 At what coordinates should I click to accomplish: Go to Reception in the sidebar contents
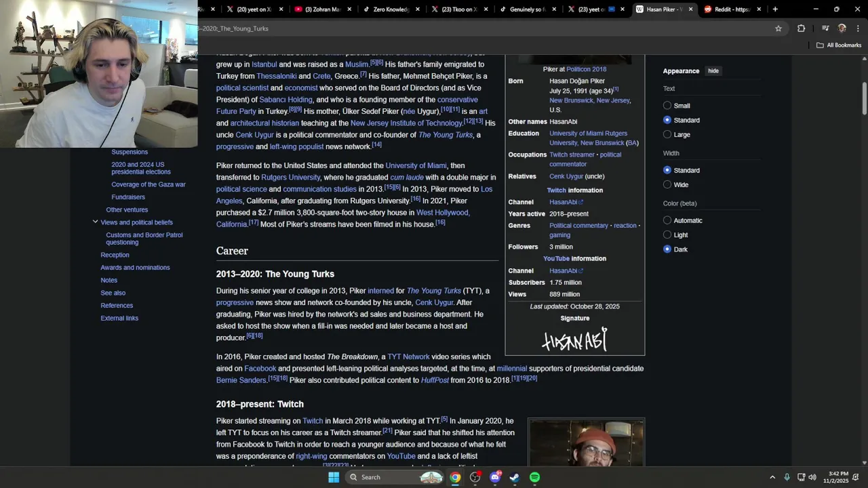click(115, 255)
